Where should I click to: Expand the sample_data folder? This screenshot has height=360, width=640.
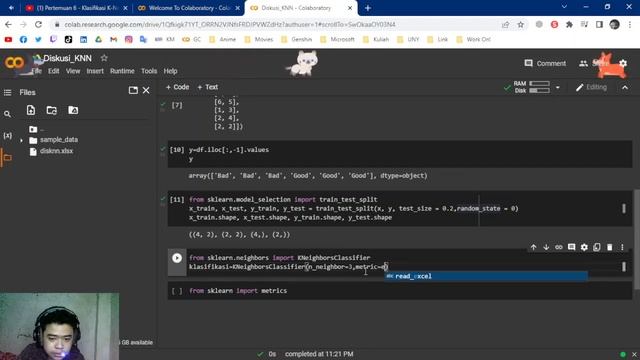click(22, 140)
